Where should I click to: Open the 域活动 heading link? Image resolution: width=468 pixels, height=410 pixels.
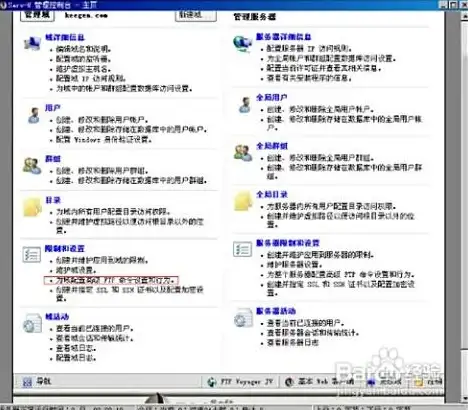57,317
